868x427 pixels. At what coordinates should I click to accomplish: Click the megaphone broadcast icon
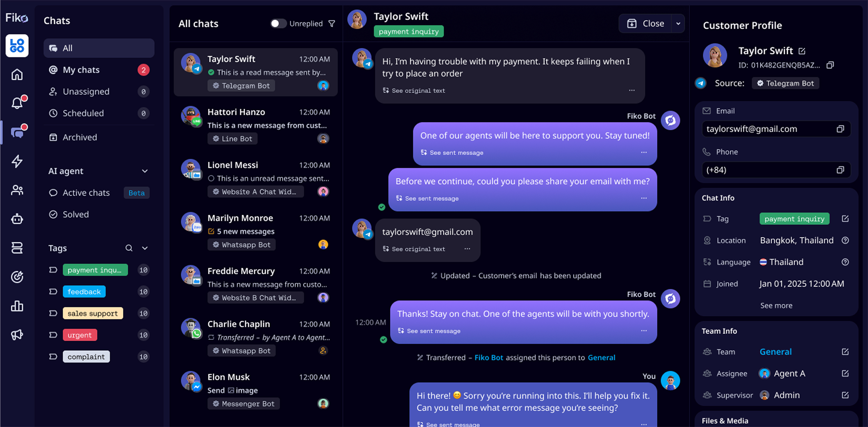pyautogui.click(x=17, y=334)
